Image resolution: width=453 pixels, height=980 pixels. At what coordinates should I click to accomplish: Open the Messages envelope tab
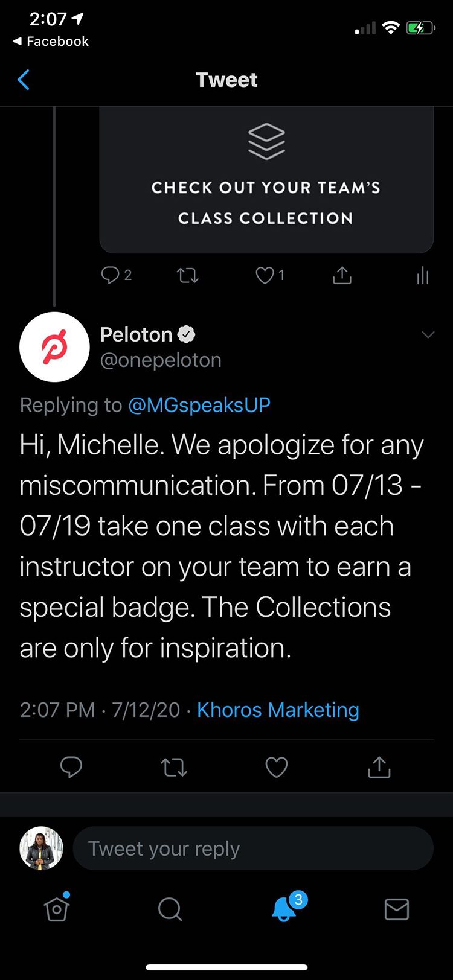[397, 909]
